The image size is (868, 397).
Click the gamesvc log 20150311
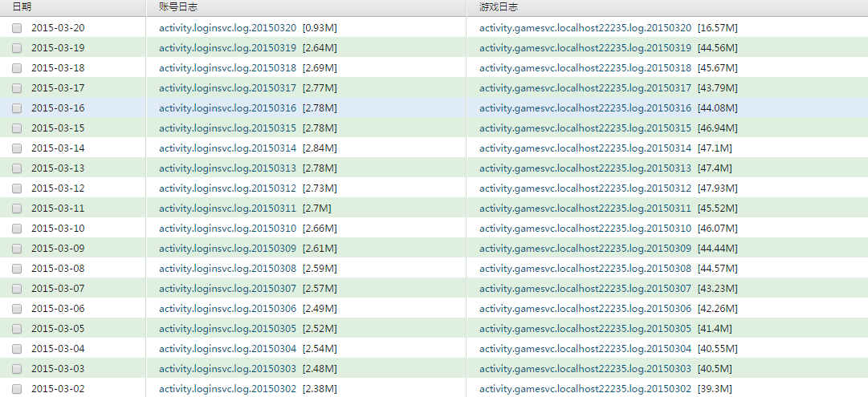click(x=585, y=208)
